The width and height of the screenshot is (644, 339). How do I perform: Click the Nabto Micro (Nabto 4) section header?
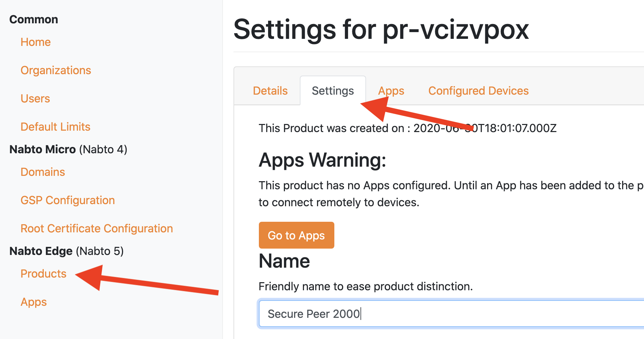point(68,149)
